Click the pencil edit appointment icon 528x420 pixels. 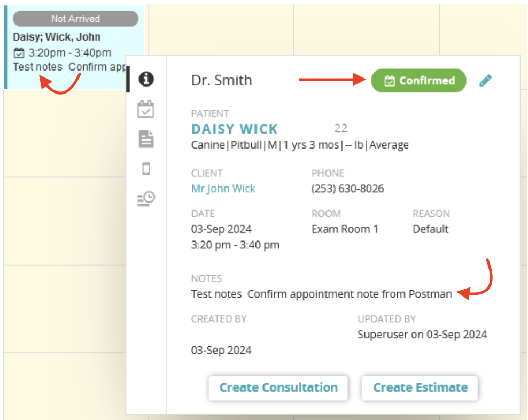coord(485,81)
